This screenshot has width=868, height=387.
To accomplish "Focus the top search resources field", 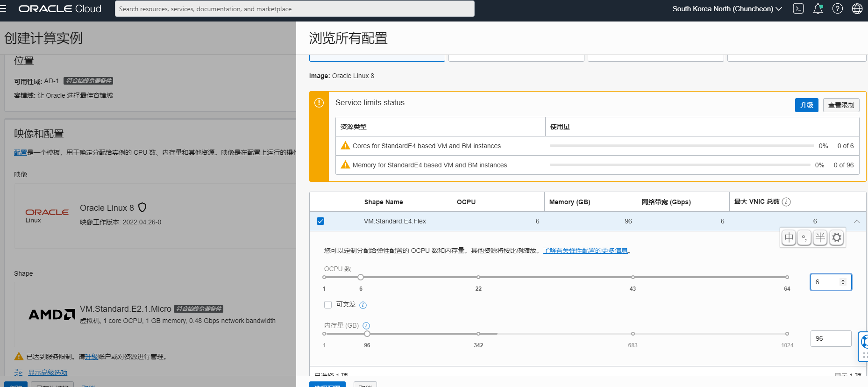I will tap(295, 9).
